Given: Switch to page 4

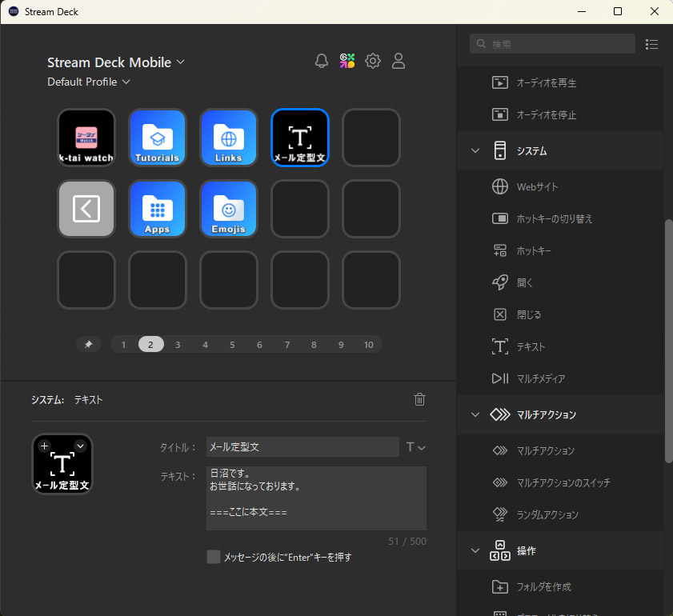Looking at the screenshot, I should [205, 345].
